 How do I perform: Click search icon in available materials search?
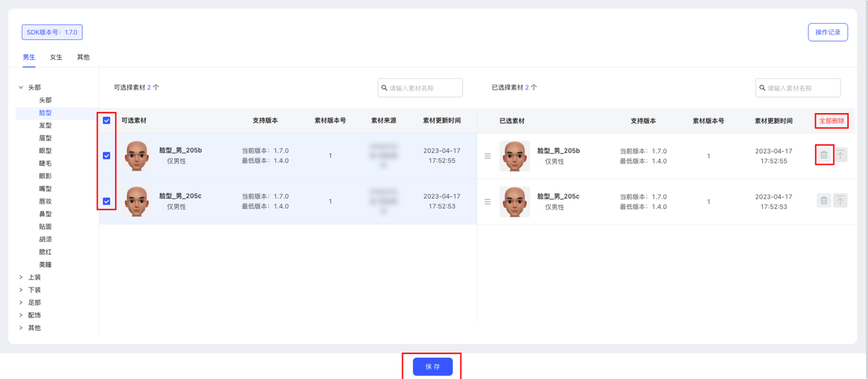384,87
